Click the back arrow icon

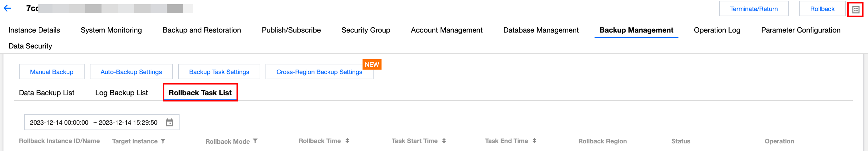point(7,8)
